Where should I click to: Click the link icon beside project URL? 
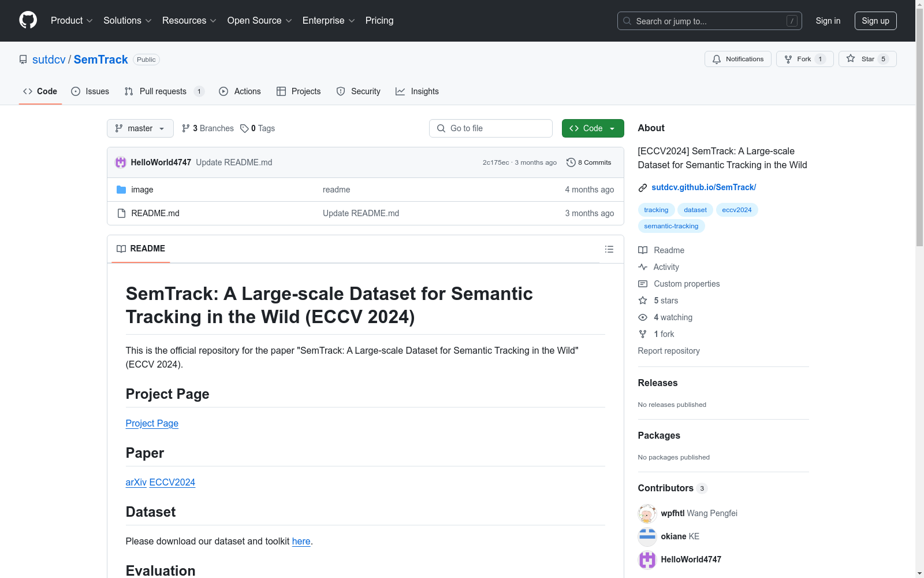click(x=643, y=187)
